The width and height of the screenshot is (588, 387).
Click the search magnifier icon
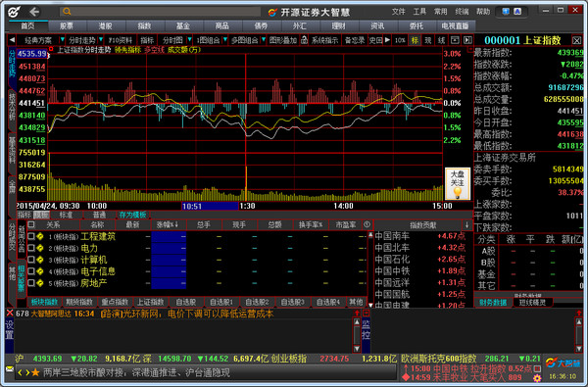67,12
